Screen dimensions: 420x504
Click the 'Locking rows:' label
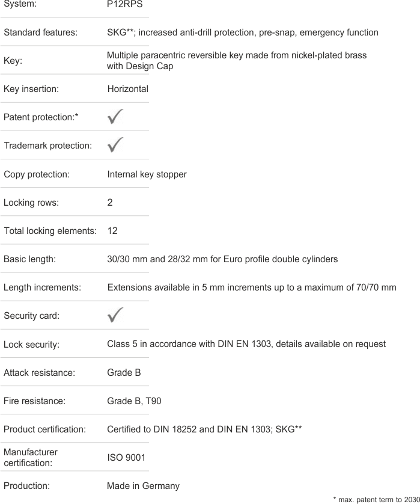(31, 203)
